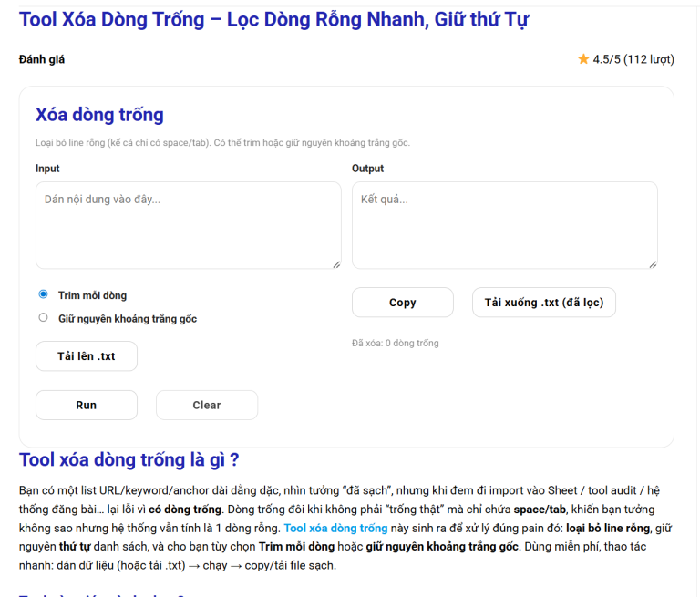Focus the Input textarea
The height and width of the screenshot is (597, 700).
pyautogui.click(x=189, y=225)
